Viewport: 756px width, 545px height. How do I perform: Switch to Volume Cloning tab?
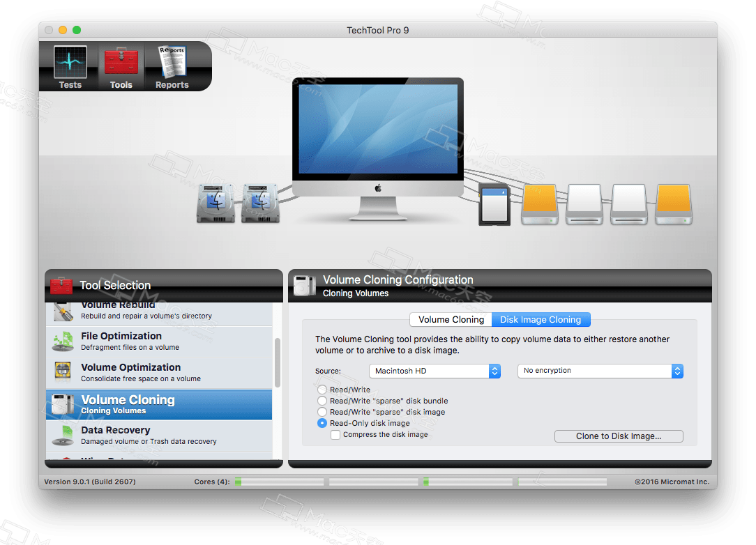[451, 319]
